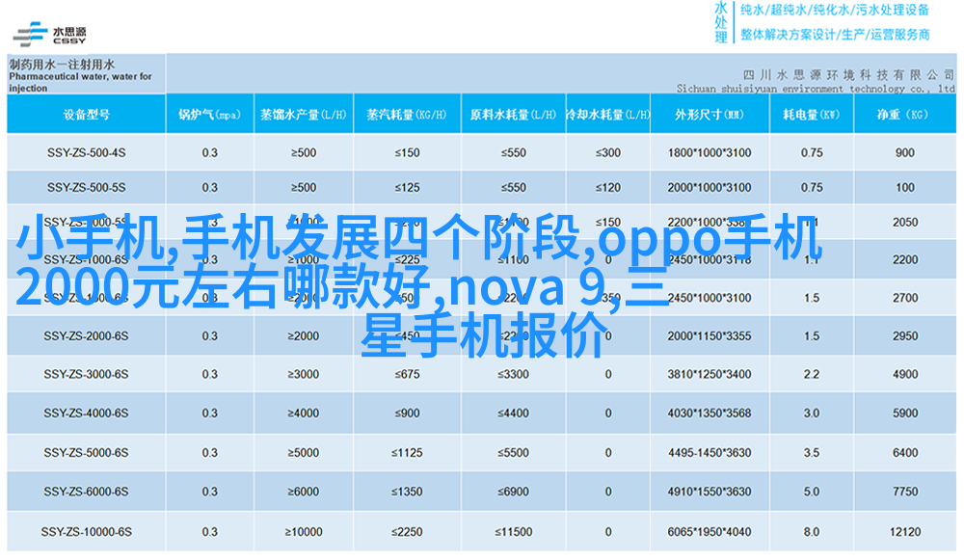
Task: Click the net weight value 900
Action: coord(905,152)
